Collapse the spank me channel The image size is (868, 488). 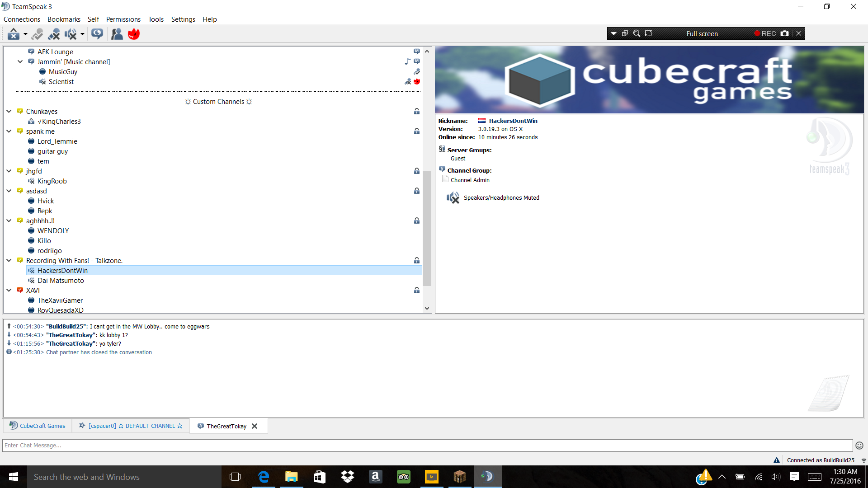9,131
